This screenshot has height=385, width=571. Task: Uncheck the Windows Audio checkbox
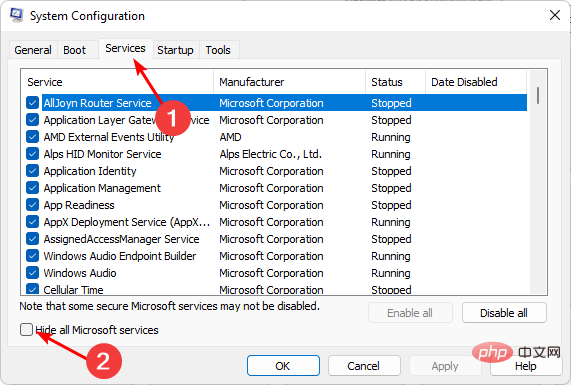(x=32, y=273)
